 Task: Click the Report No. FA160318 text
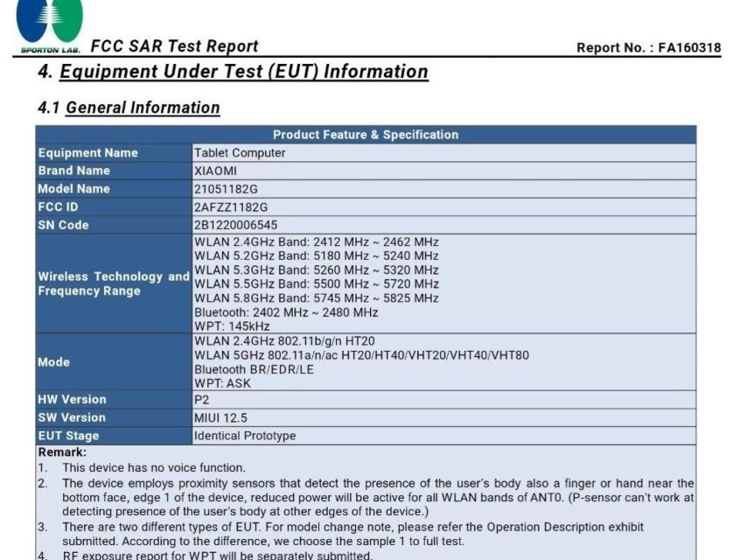tap(648, 47)
